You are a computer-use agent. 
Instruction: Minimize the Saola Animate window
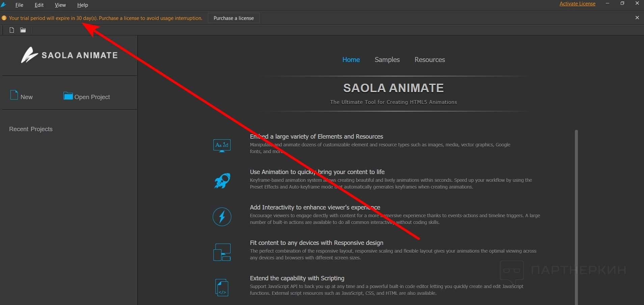(x=608, y=3)
